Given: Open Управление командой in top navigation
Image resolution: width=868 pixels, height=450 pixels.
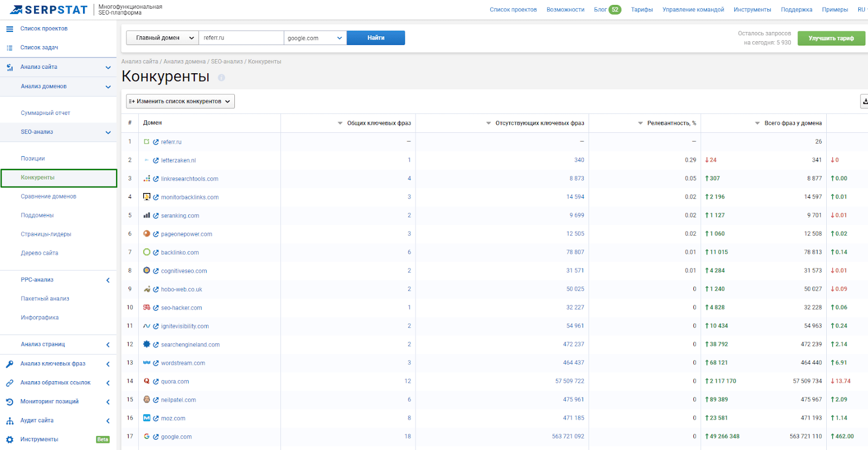Looking at the screenshot, I should [x=693, y=10].
